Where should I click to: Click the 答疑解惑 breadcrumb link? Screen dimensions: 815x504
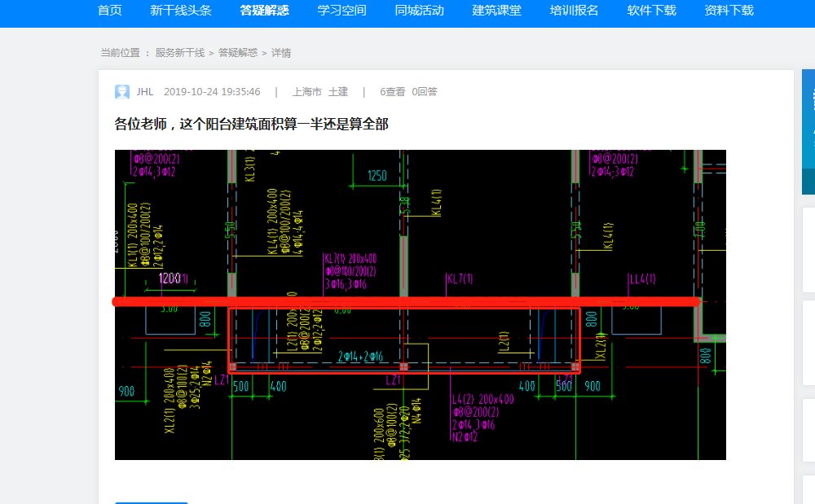point(238,53)
